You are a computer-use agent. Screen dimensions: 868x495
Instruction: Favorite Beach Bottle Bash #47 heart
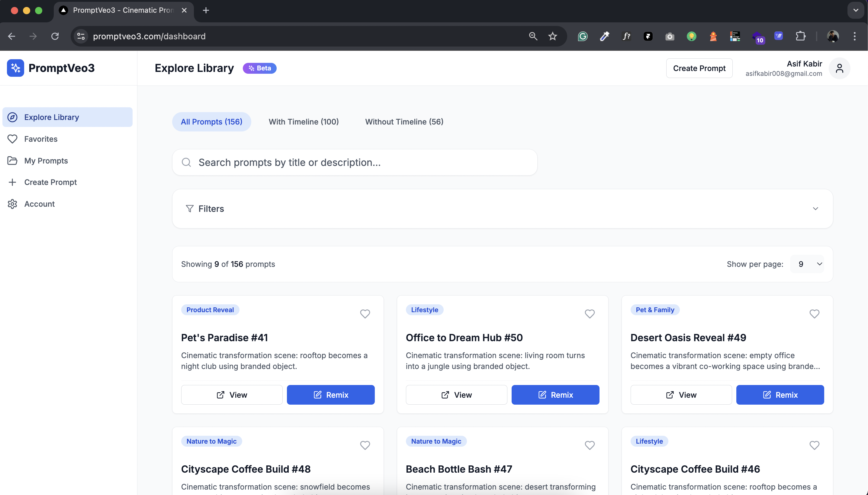pos(590,445)
